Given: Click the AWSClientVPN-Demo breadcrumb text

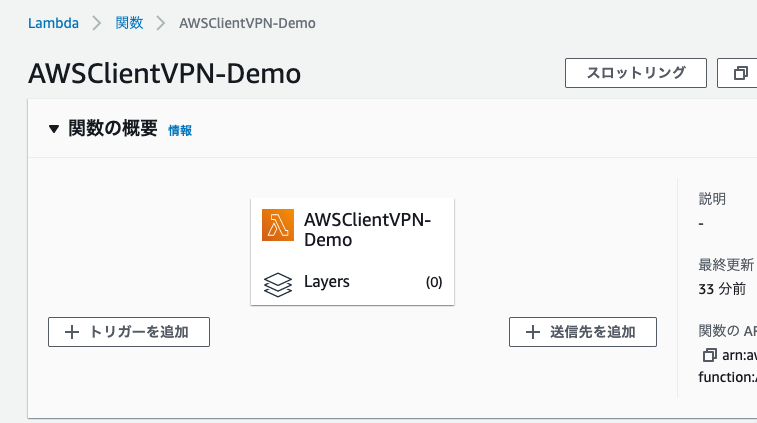Looking at the screenshot, I should coord(247,23).
